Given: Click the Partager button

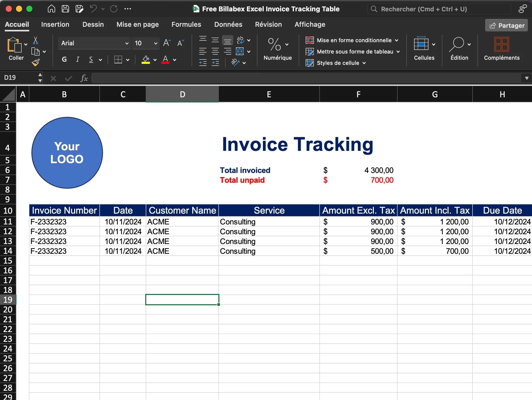Looking at the screenshot, I should point(506,25).
